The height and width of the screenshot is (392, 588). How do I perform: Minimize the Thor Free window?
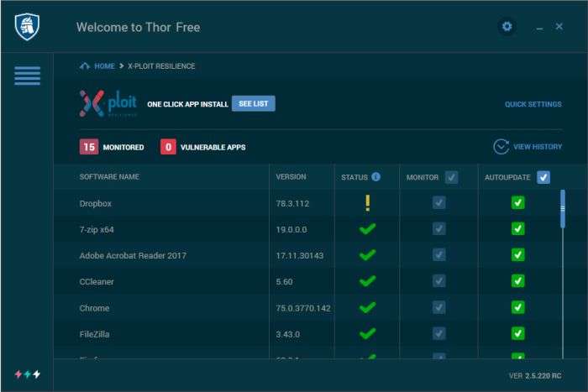click(x=539, y=28)
